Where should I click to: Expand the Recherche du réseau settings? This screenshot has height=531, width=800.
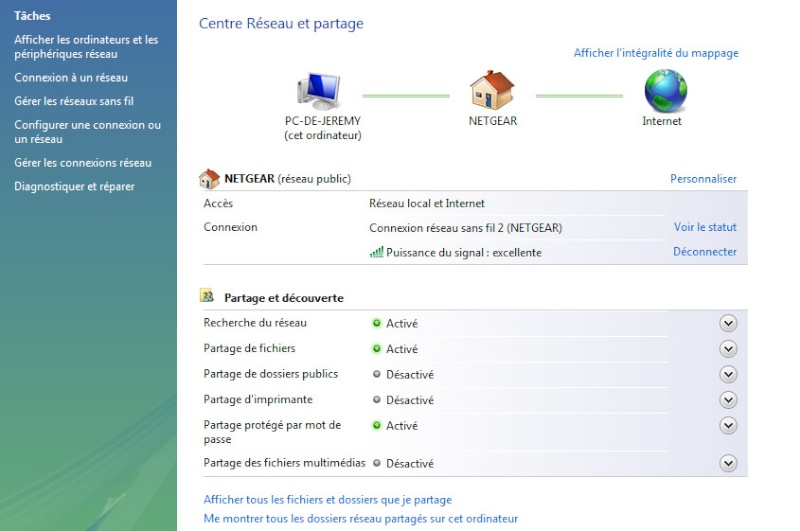click(728, 323)
